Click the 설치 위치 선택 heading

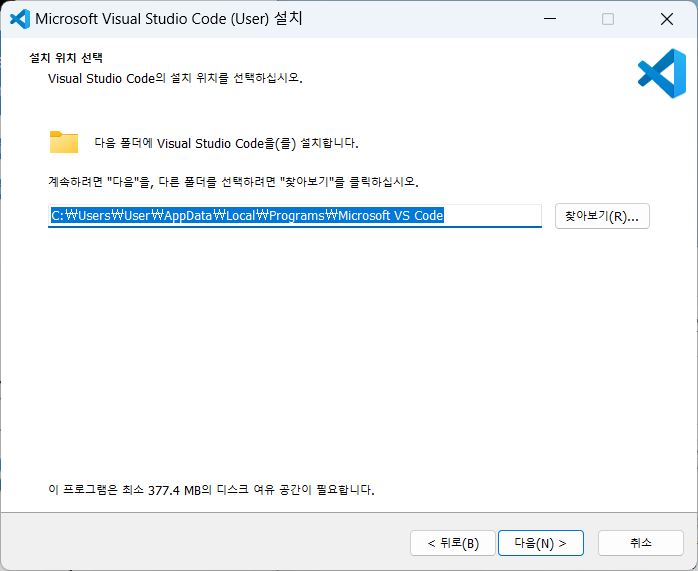tap(66, 58)
